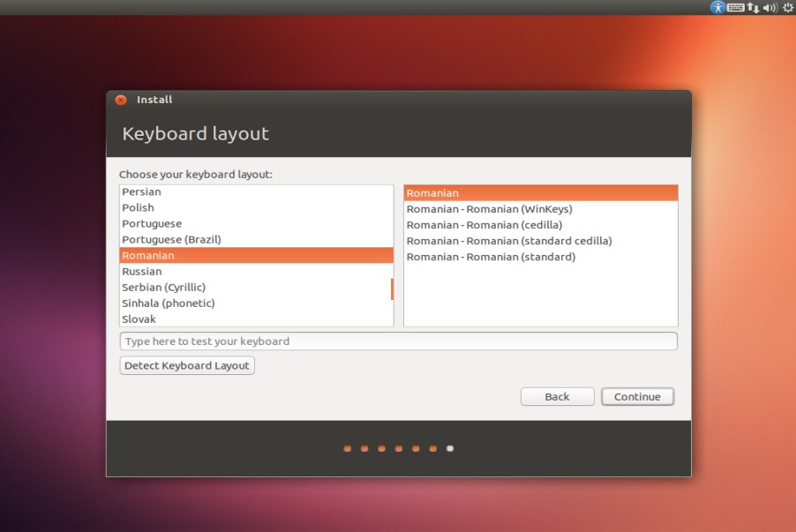Pick Russian in the language list
The height and width of the screenshot is (532, 796).
coord(141,271)
